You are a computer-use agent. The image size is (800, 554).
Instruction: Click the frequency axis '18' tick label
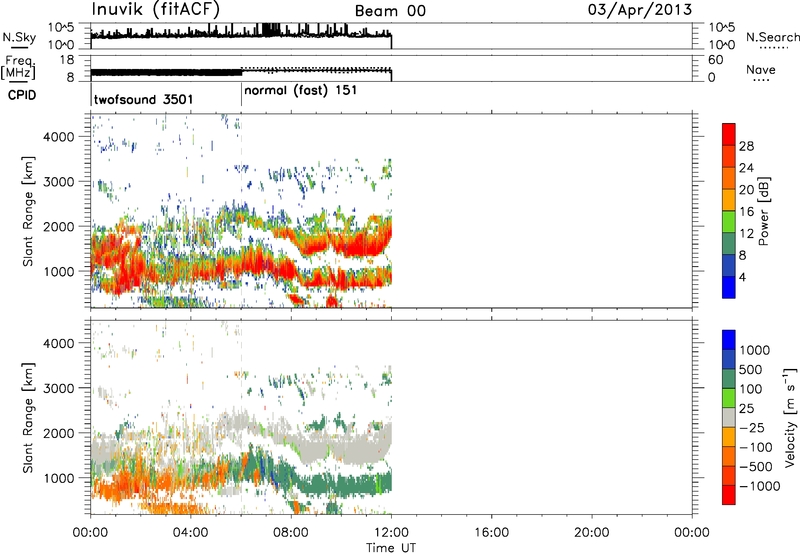67,60
